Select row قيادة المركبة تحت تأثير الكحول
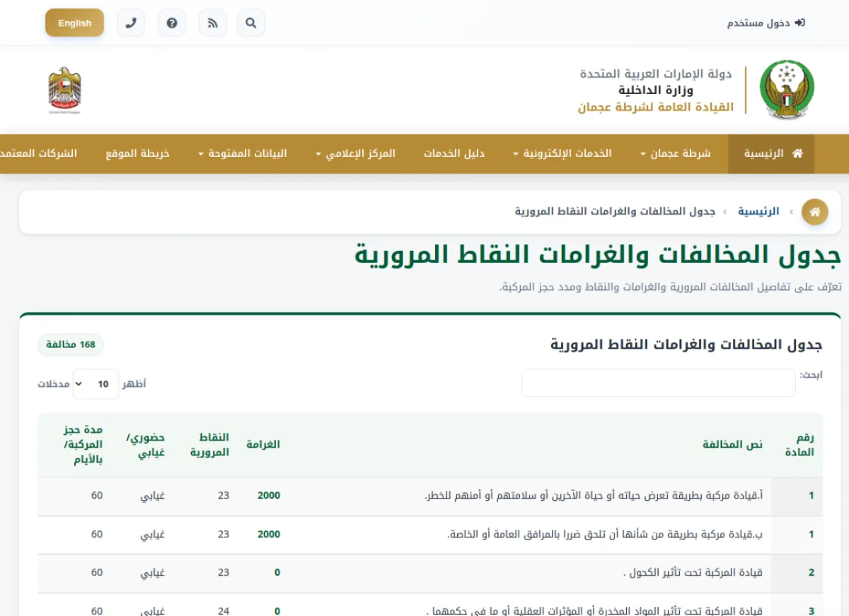This screenshot has width=849, height=616. pos(430,573)
